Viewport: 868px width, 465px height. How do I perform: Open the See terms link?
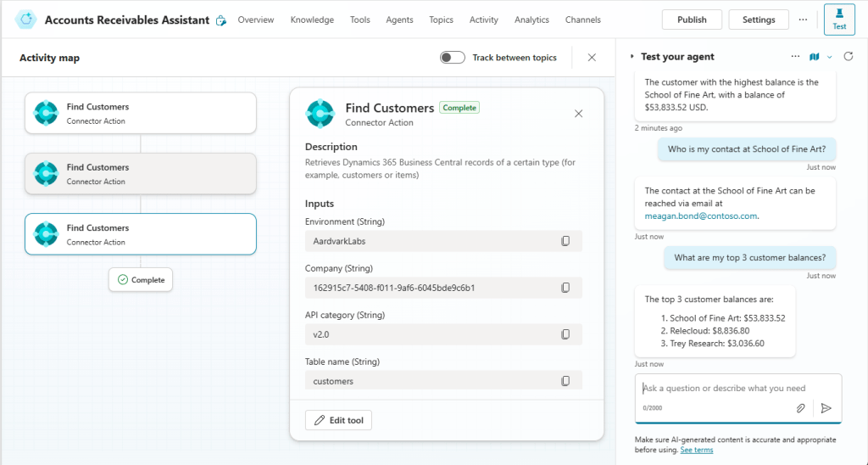[x=696, y=450]
